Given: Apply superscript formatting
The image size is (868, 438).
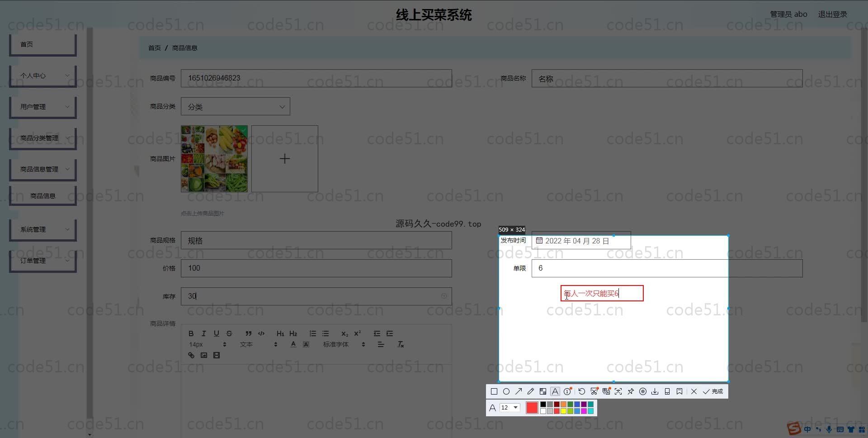Looking at the screenshot, I should [x=357, y=333].
